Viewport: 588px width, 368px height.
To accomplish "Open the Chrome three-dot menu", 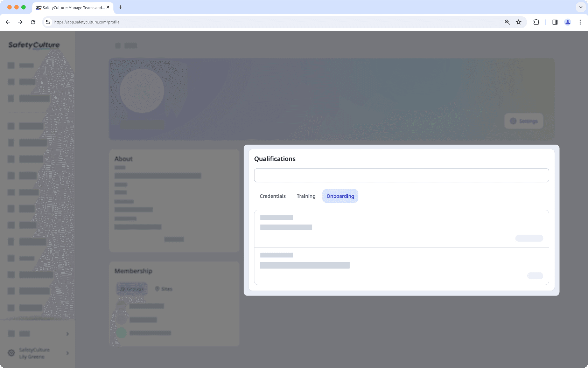I will [580, 22].
